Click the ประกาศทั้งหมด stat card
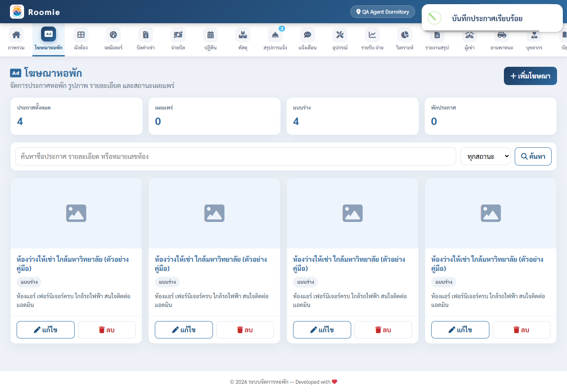This screenshot has height=392, width=567. (x=76, y=116)
